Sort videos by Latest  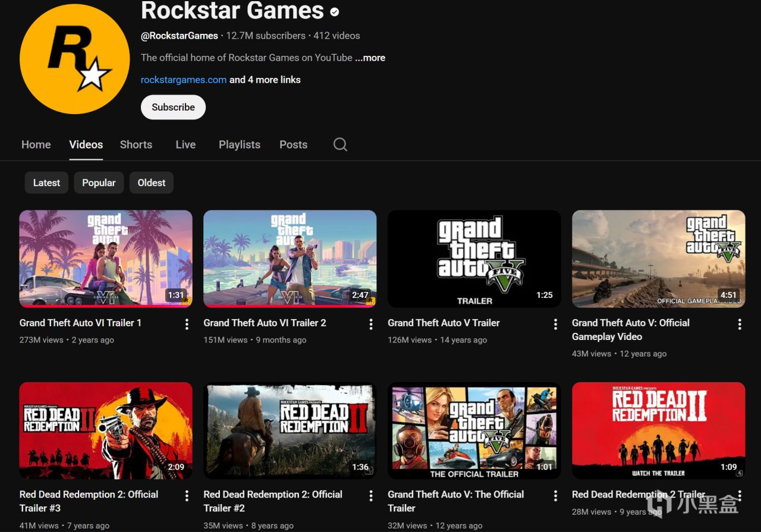tap(46, 182)
